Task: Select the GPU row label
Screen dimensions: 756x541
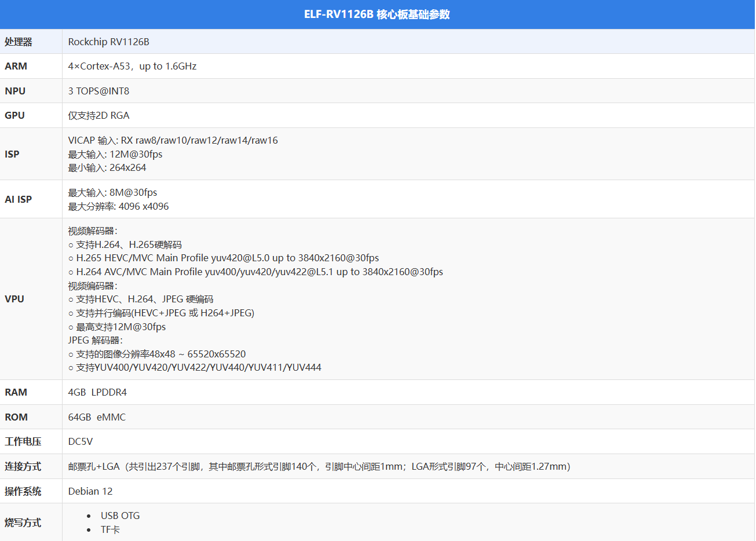Action: tap(14, 115)
